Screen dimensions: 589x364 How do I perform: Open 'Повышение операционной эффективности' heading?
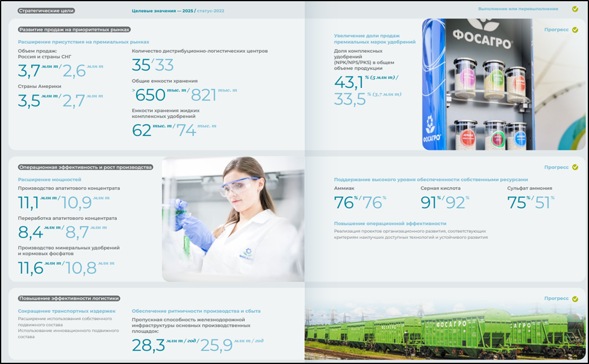(390, 224)
